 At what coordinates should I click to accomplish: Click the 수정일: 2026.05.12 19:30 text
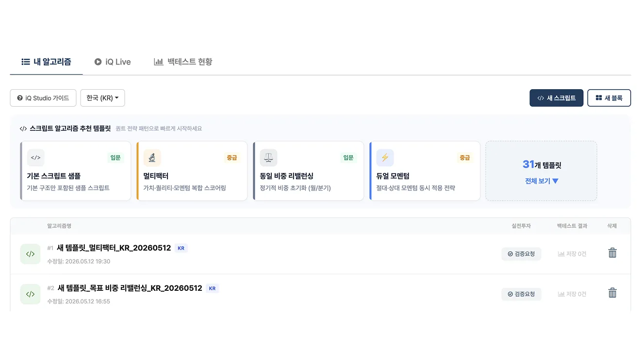click(79, 261)
